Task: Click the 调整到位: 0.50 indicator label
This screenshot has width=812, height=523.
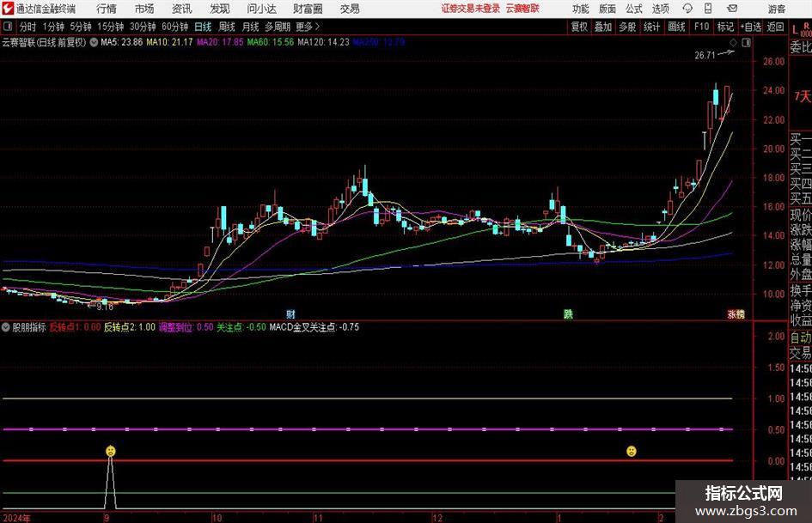Action: [186, 327]
